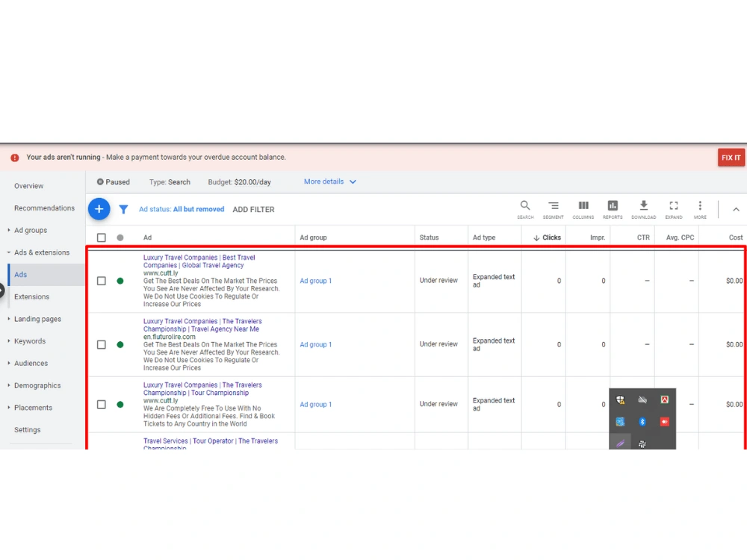Open Extensions in the sidebar
Screen dimensions: 747x560
point(31,296)
